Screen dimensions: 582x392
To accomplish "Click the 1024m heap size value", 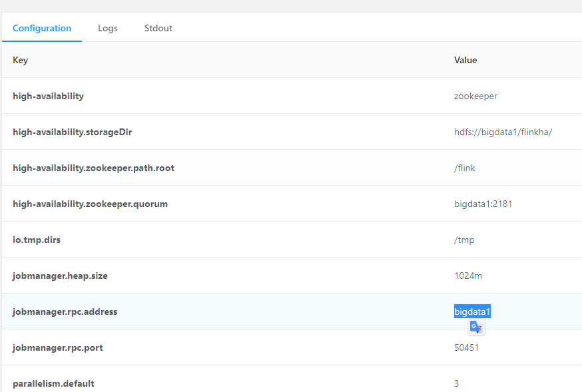I will click(x=467, y=276).
